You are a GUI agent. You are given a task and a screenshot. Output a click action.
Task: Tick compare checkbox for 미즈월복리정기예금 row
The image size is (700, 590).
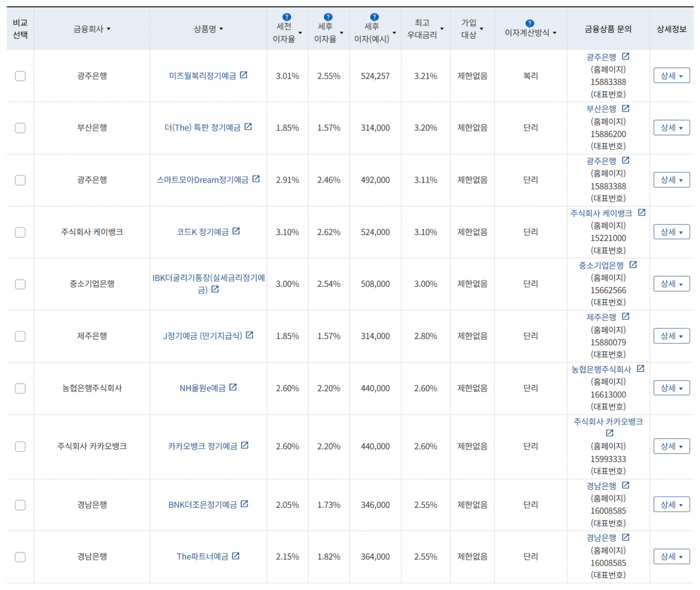[x=20, y=76]
